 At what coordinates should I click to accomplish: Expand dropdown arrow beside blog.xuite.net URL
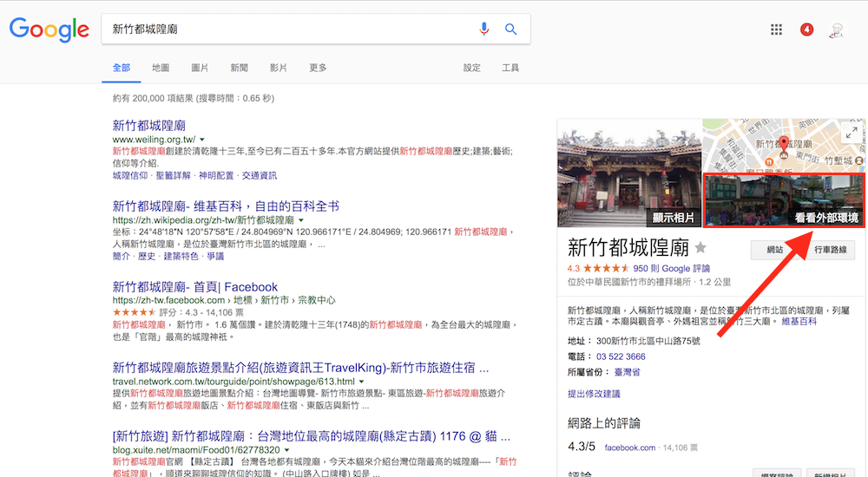(286, 450)
